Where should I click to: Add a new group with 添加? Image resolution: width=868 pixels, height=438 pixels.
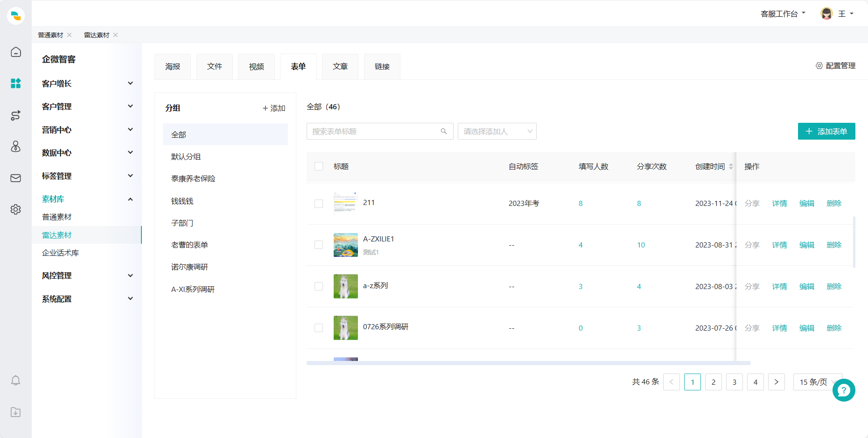(x=274, y=108)
